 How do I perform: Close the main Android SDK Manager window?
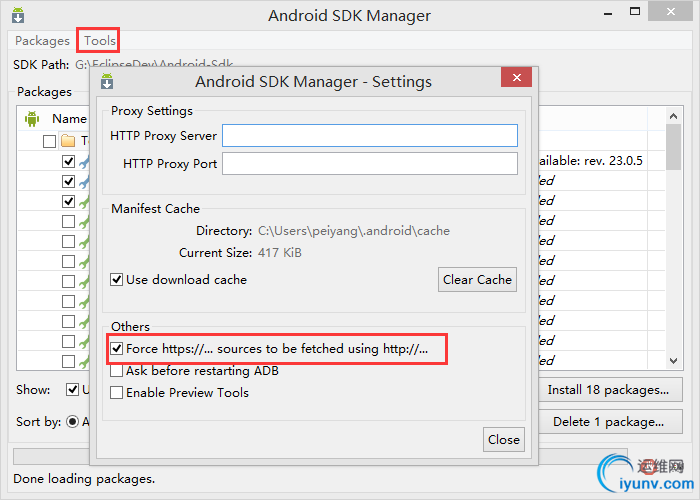(x=671, y=12)
